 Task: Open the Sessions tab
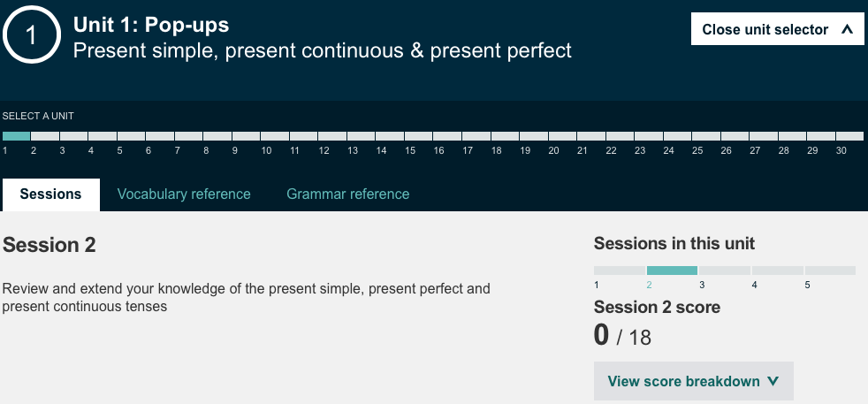50,194
